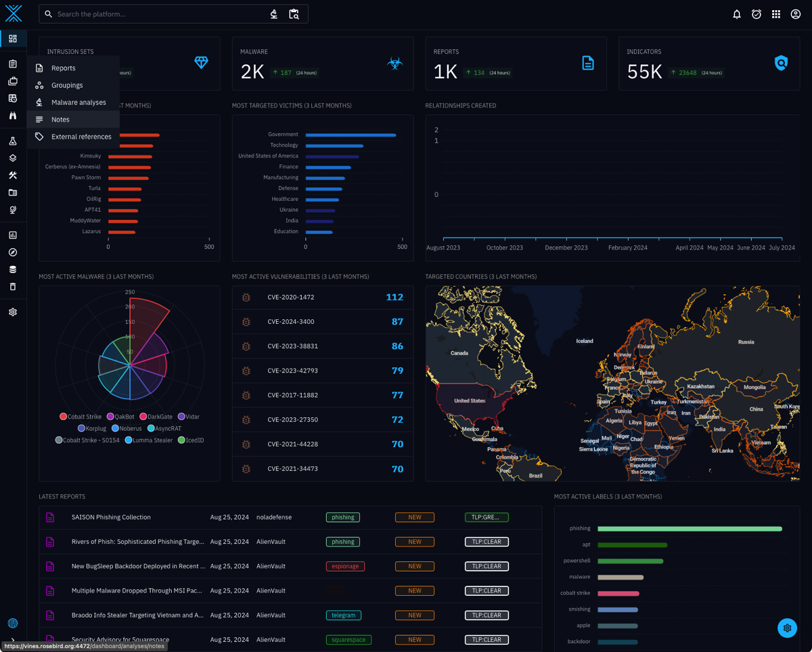Screen dimensions: 812x652
Task: Open the Settings gear icon in sidebar
Action: tap(13, 312)
